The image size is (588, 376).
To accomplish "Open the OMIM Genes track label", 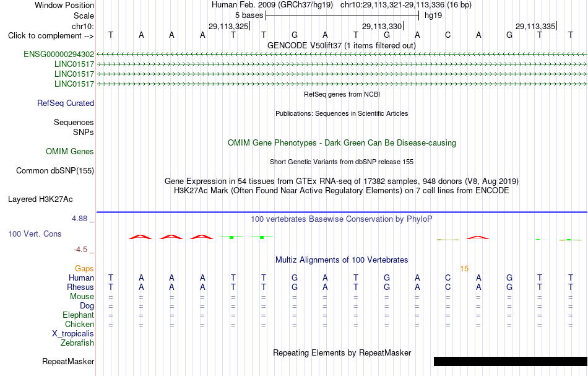I will click(x=70, y=151).
